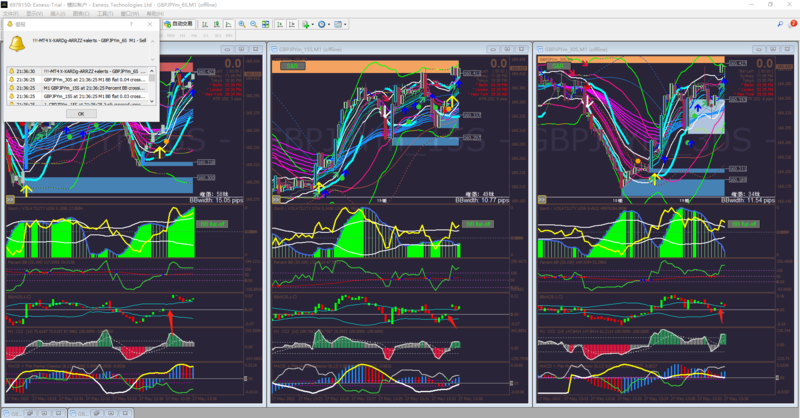800x418 pixels.
Task: Toggle the chart auto scroll button
Action: click(280, 24)
